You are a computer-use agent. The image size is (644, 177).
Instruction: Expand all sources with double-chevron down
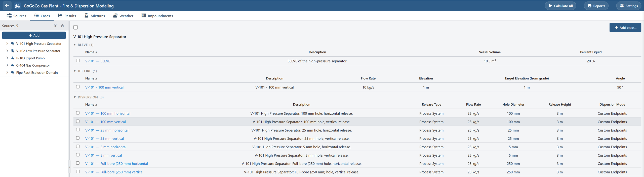(x=55, y=26)
